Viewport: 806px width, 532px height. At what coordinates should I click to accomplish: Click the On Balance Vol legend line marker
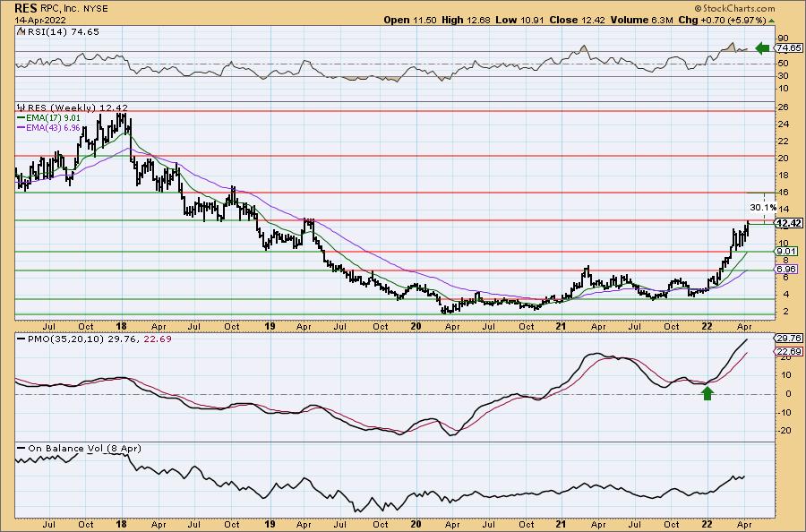[21, 448]
